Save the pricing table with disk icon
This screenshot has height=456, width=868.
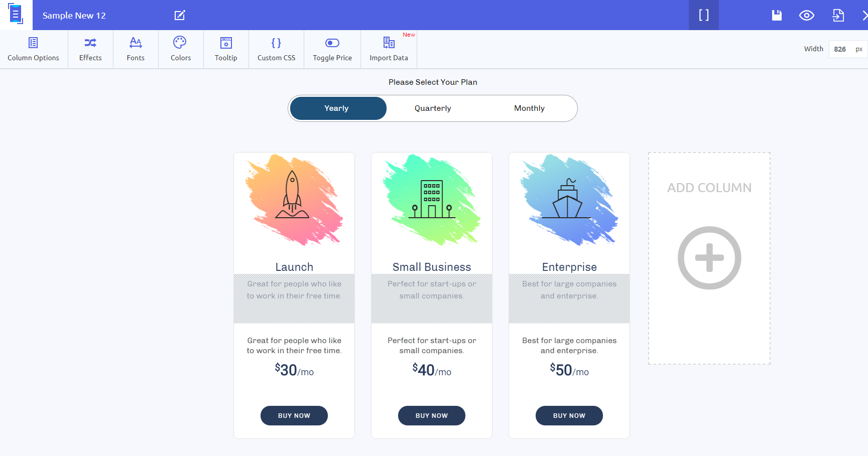click(777, 15)
